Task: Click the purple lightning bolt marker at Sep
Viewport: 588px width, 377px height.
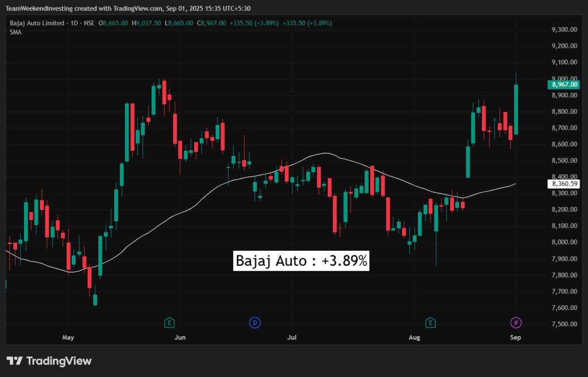Action: (516, 322)
